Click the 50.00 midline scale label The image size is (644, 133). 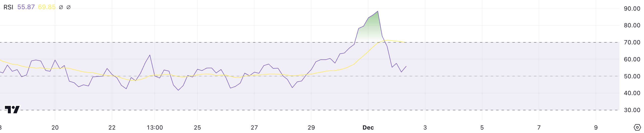[x=632, y=76]
